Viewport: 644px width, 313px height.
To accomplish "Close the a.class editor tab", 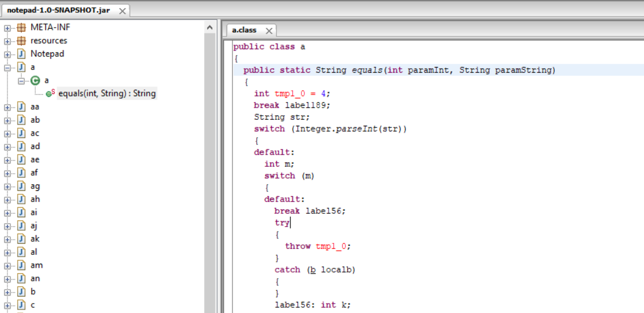I will (269, 31).
